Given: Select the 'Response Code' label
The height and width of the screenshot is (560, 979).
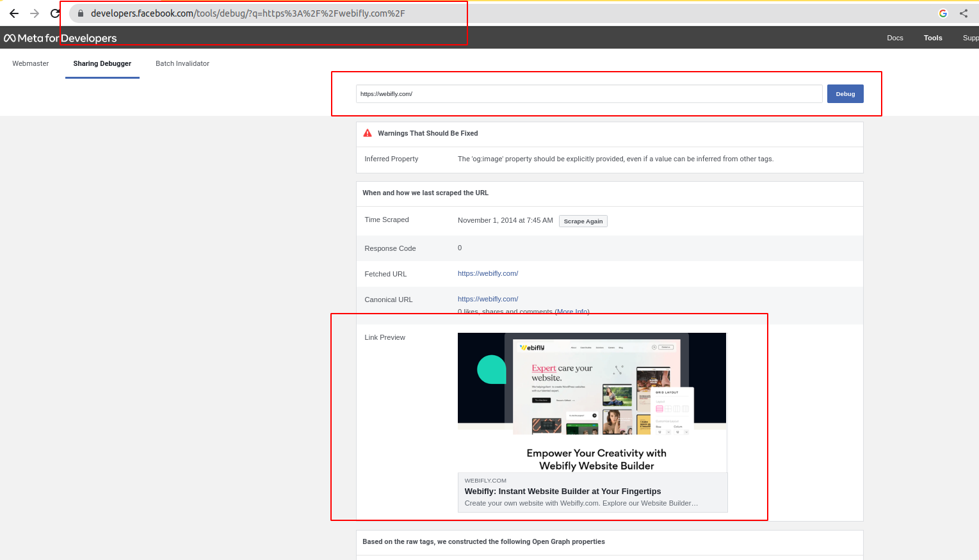Looking at the screenshot, I should coord(390,248).
